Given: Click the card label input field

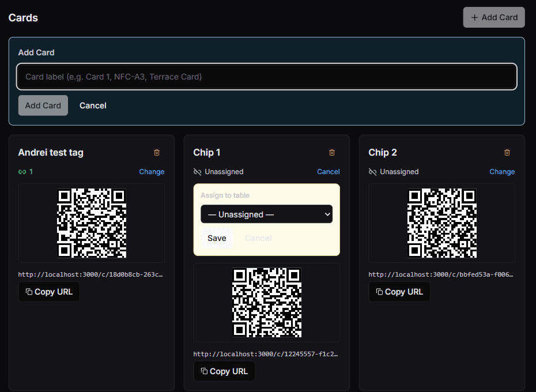Looking at the screenshot, I should click(267, 77).
